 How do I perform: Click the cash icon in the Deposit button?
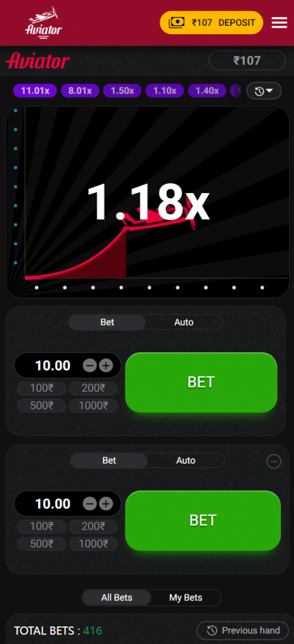click(x=177, y=23)
